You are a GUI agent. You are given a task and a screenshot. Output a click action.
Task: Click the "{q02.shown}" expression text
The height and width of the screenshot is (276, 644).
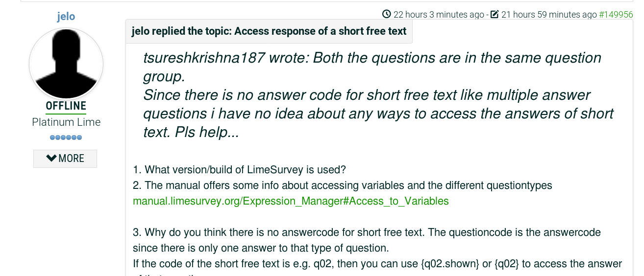click(450, 264)
